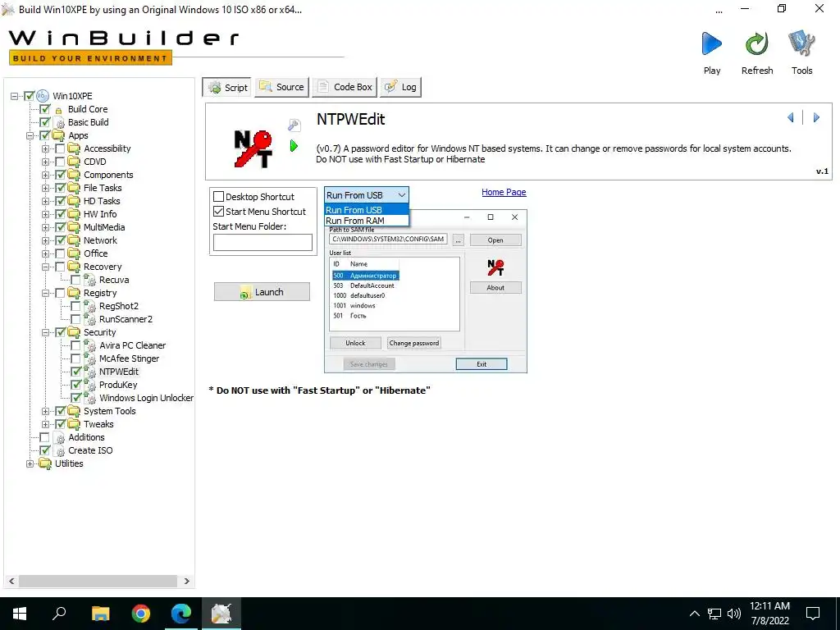Select Run From RAM option
This screenshot has width=840, height=630.
pos(367,221)
